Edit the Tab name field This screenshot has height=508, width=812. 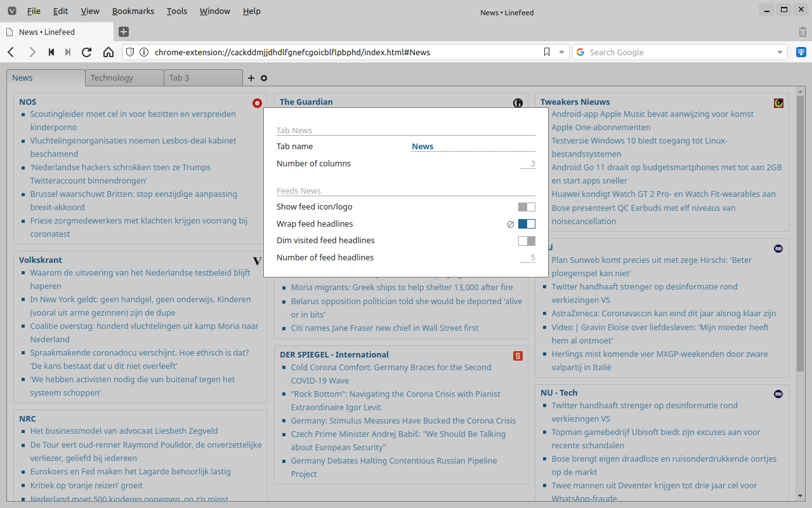(473, 147)
